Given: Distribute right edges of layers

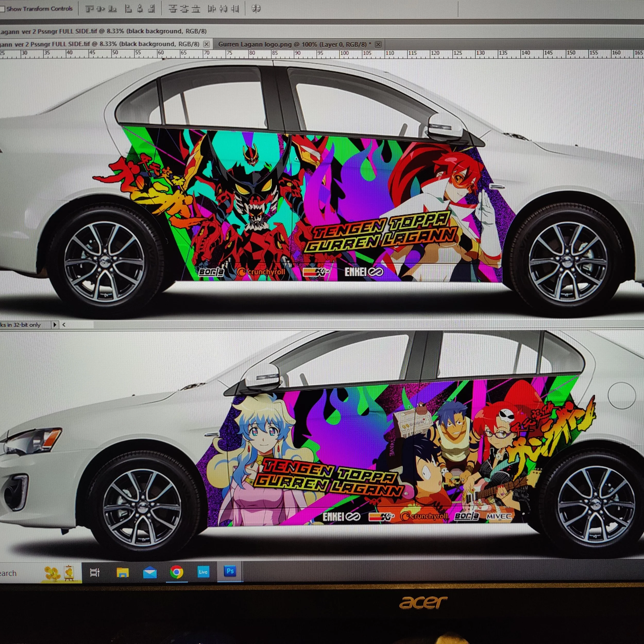Looking at the screenshot, I should pyautogui.click(x=235, y=9).
